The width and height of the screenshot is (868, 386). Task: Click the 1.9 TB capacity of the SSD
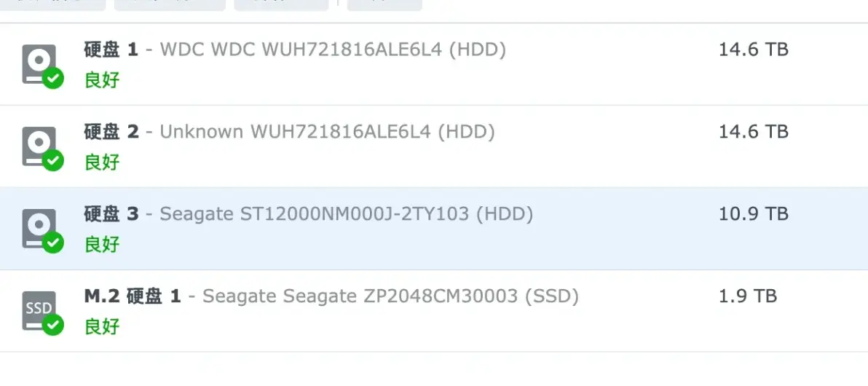(748, 296)
